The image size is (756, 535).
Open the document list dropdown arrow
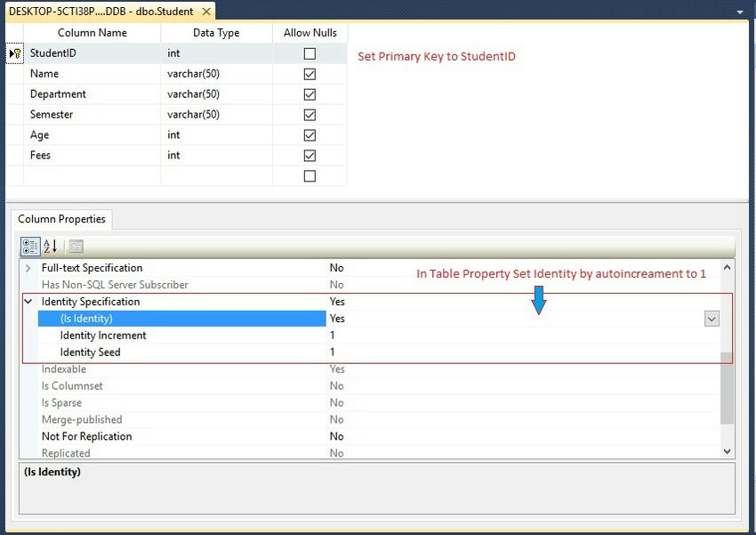[x=739, y=12]
